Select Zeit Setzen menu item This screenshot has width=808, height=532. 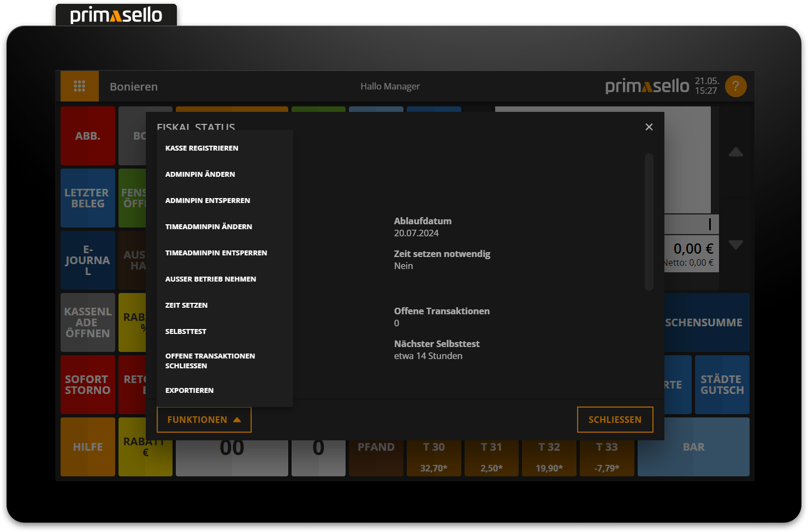point(187,306)
